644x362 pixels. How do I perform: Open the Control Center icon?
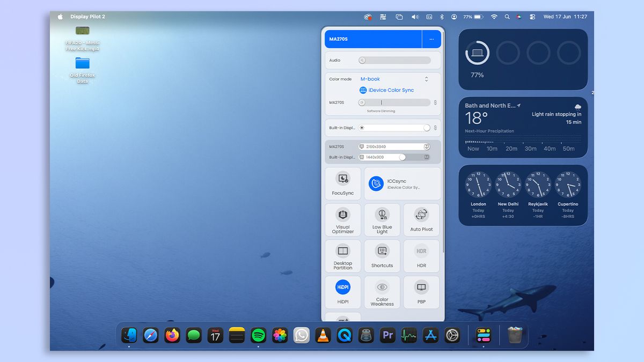pyautogui.click(x=532, y=17)
